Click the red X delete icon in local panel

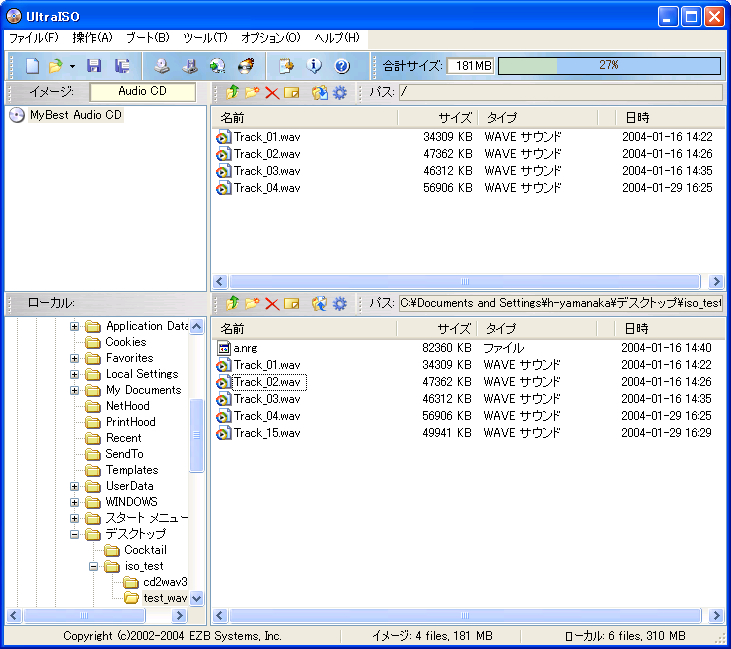click(272, 304)
